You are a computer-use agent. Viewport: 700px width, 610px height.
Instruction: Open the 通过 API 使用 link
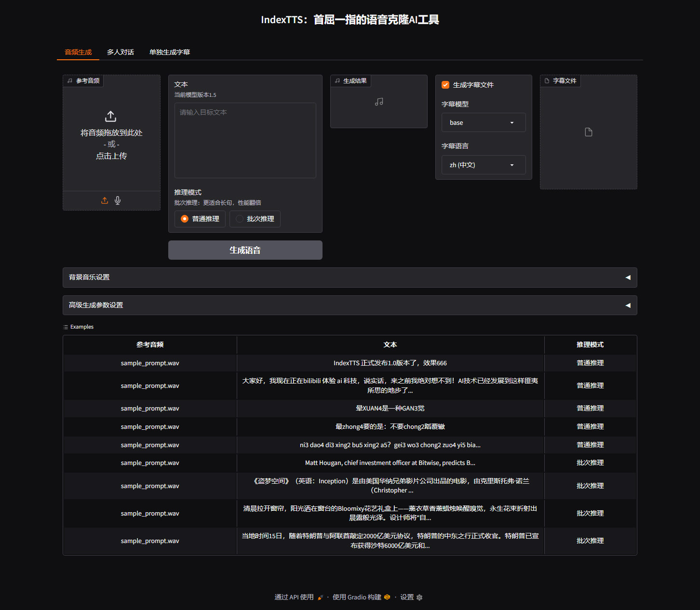click(x=299, y=597)
